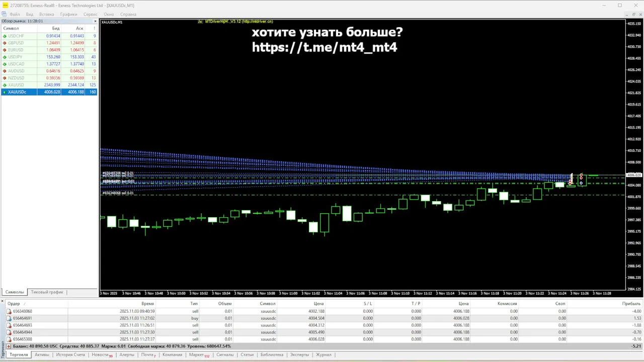This screenshot has width=644, height=362.
Task: Click the sell order icon for 656464693
Action: click(9, 325)
